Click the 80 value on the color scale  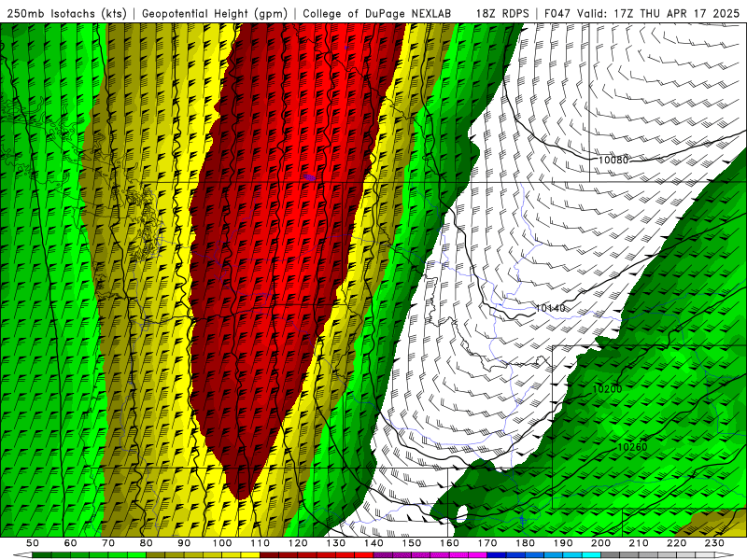tap(147, 543)
